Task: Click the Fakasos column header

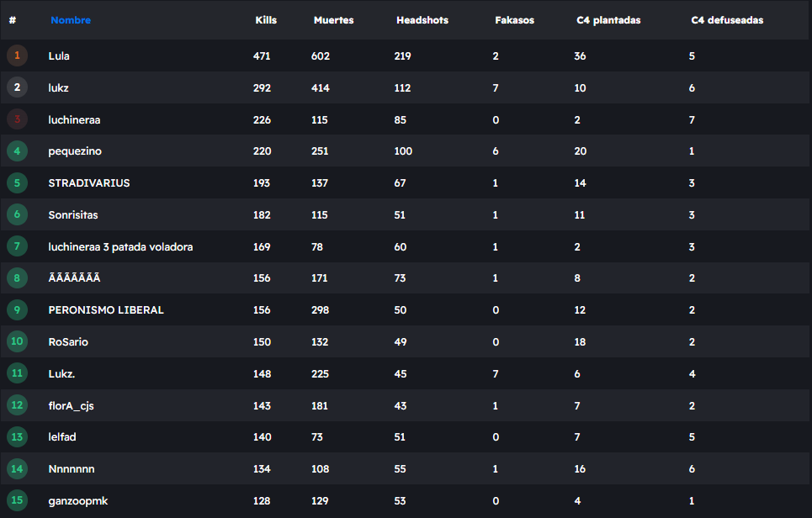Action: pos(514,20)
